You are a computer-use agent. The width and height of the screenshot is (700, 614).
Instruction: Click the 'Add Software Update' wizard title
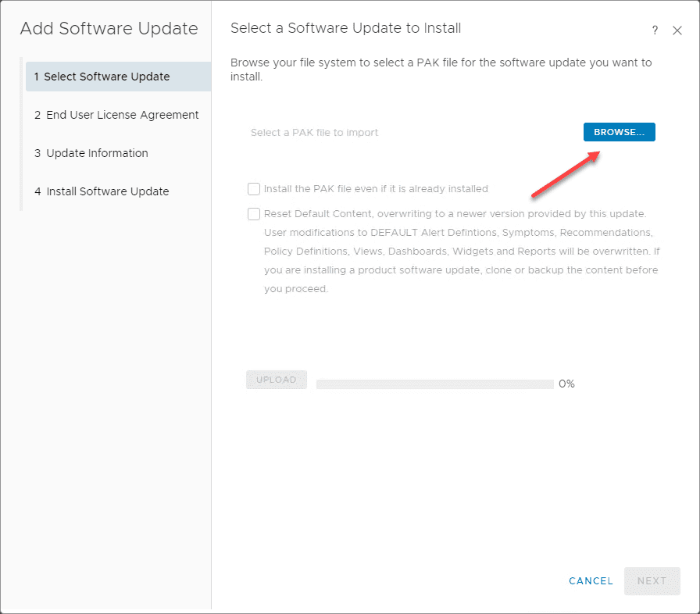(109, 29)
